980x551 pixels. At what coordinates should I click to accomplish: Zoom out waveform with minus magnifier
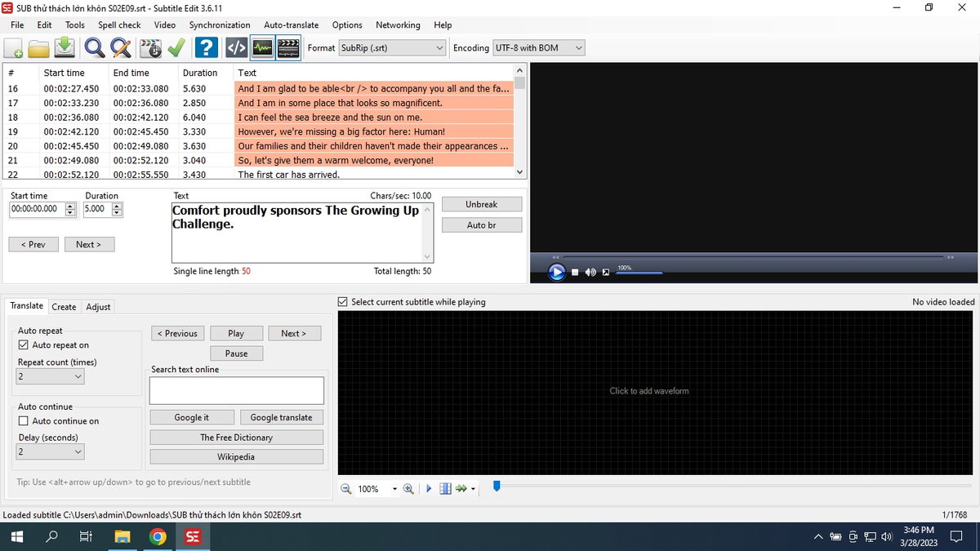pos(346,489)
